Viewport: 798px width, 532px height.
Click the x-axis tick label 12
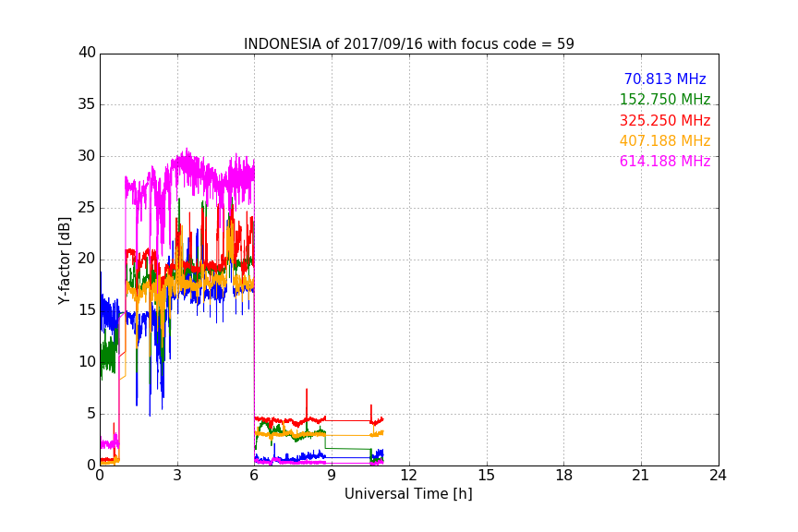click(x=409, y=476)
